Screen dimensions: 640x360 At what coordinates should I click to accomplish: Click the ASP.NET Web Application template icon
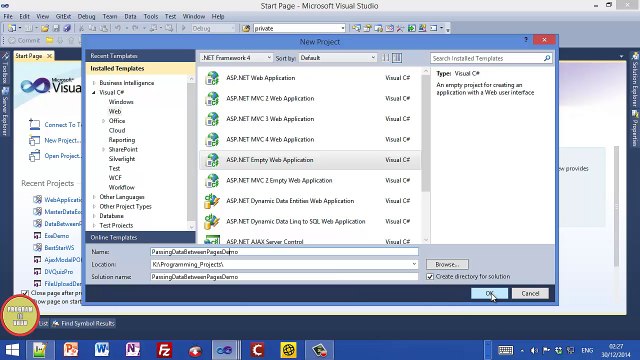[212, 78]
